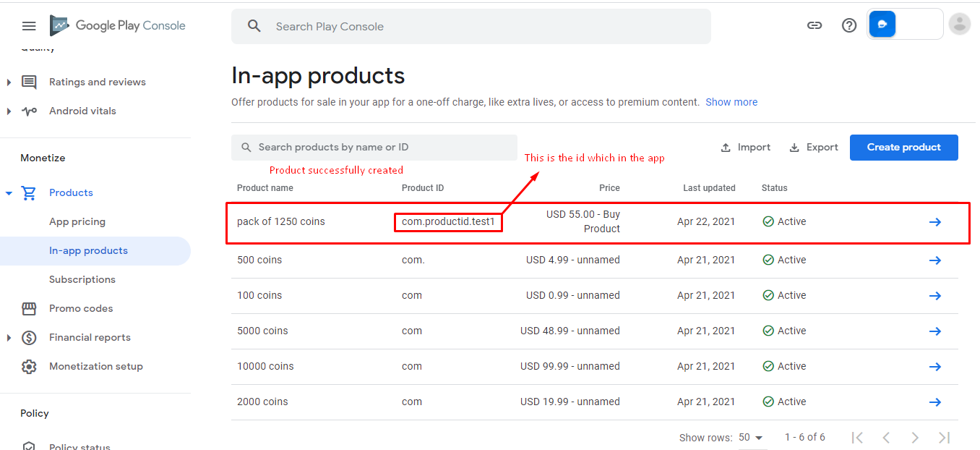
Task: Jump to last page of products
Action: [943, 437]
